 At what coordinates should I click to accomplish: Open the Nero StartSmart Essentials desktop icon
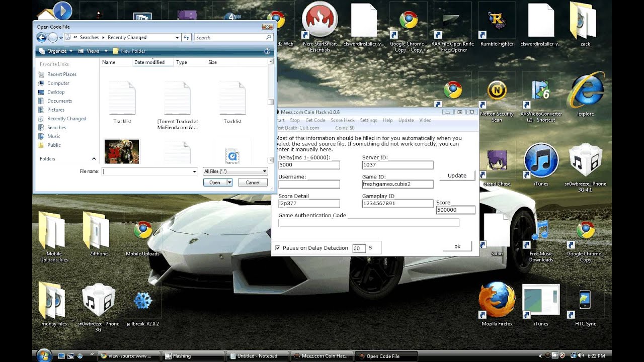pos(319,27)
